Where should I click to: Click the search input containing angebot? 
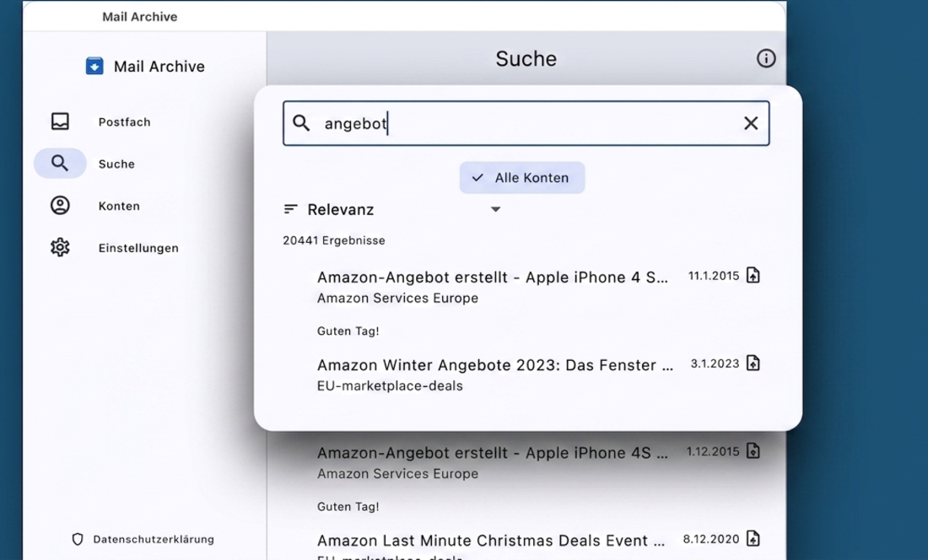[x=526, y=123]
